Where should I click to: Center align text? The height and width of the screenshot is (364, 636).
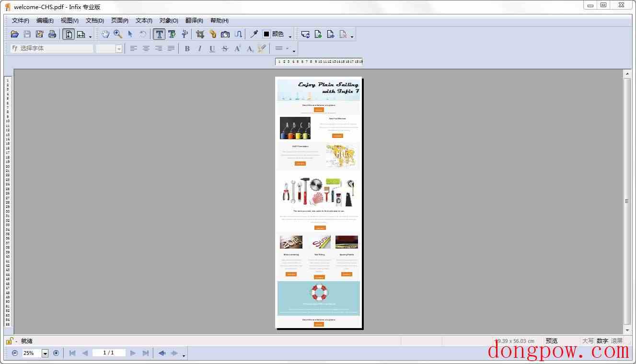point(146,48)
